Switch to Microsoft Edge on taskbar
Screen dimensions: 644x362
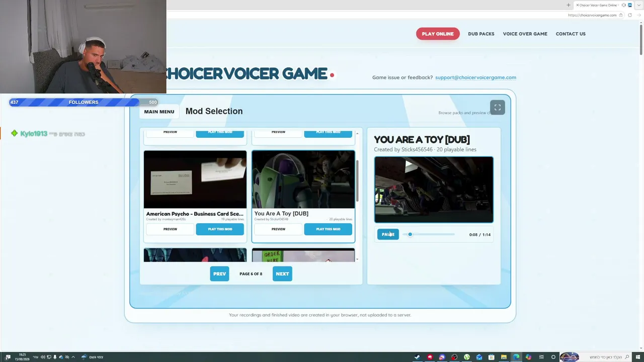click(516, 357)
